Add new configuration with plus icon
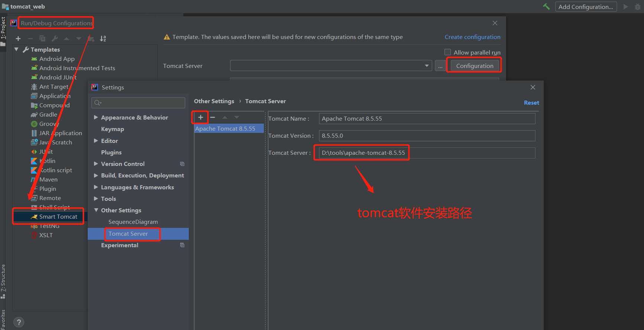Screen dimensions: 644x330 [18, 39]
